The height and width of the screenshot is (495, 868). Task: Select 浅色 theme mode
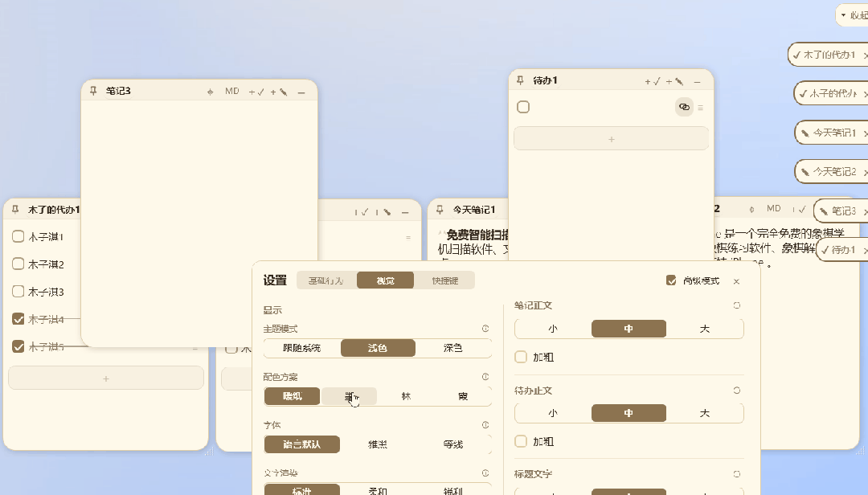click(378, 348)
